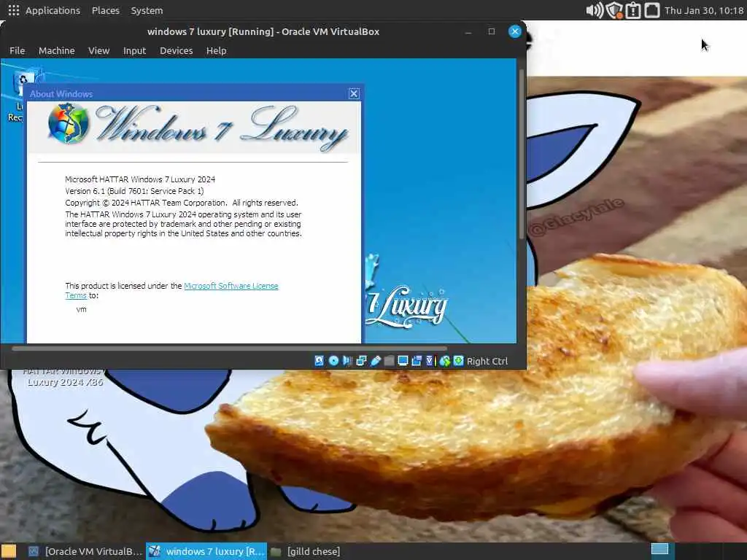The width and height of the screenshot is (747, 560).
Task: Click the display status icon
Action: pos(403,361)
